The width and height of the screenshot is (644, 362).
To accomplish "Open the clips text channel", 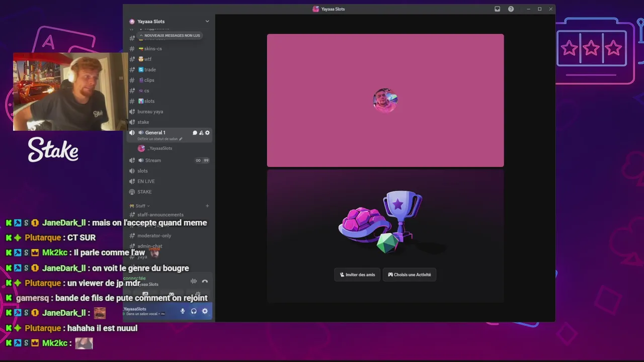I will (x=149, y=80).
